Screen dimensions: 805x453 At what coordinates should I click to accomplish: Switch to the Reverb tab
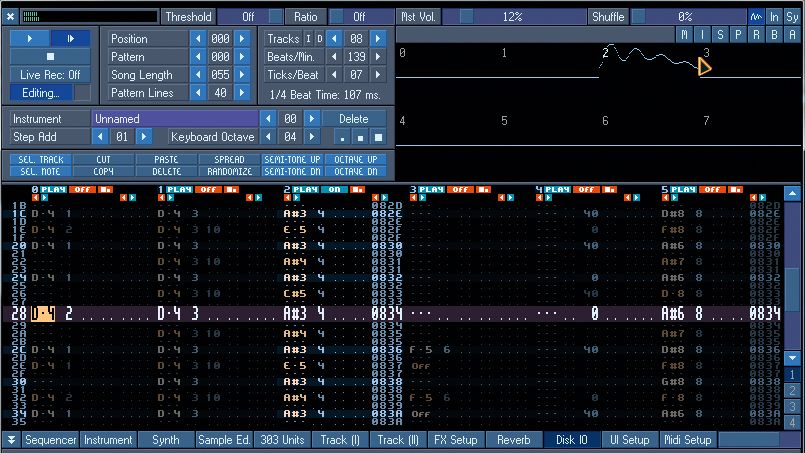click(513, 440)
